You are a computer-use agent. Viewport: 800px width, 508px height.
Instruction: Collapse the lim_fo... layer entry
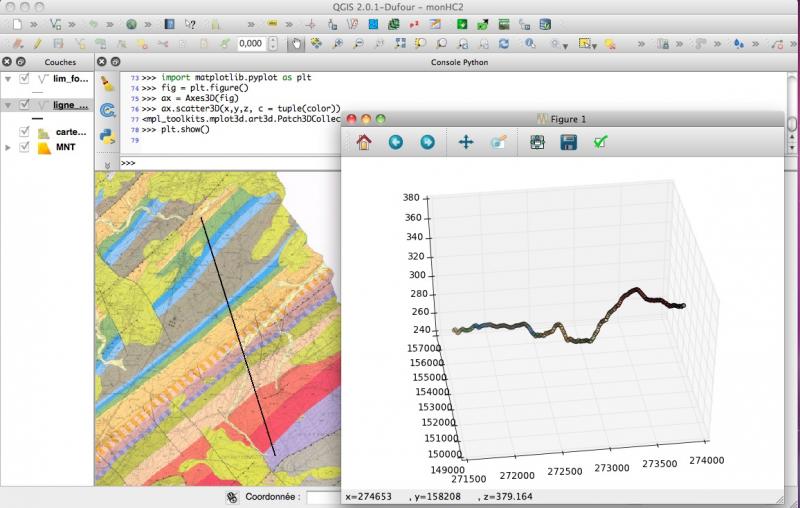8,79
